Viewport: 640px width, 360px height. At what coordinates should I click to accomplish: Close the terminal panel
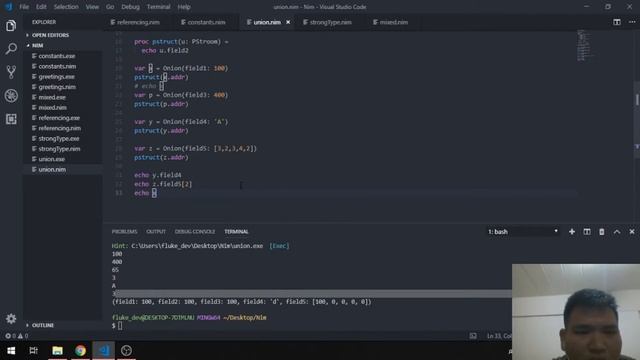(632, 231)
